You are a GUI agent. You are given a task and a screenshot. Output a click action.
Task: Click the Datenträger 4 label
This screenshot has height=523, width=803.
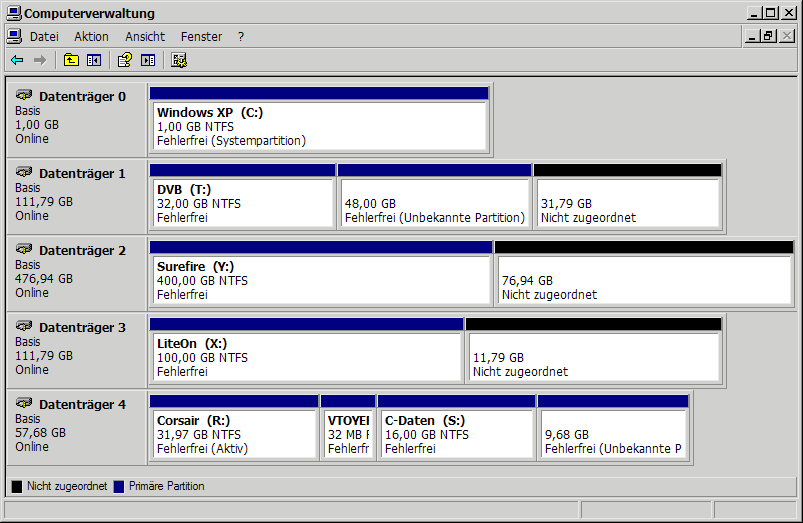pyautogui.click(x=82, y=404)
